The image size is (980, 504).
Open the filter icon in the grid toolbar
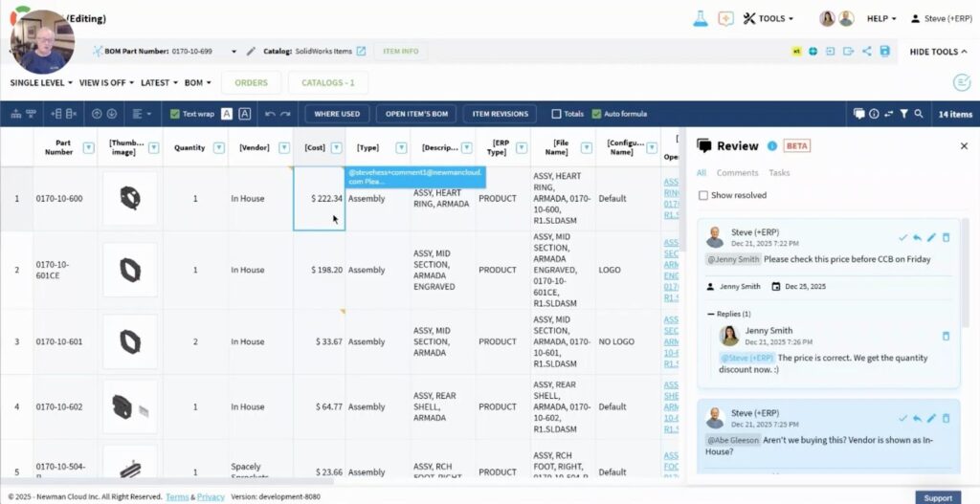tap(903, 114)
